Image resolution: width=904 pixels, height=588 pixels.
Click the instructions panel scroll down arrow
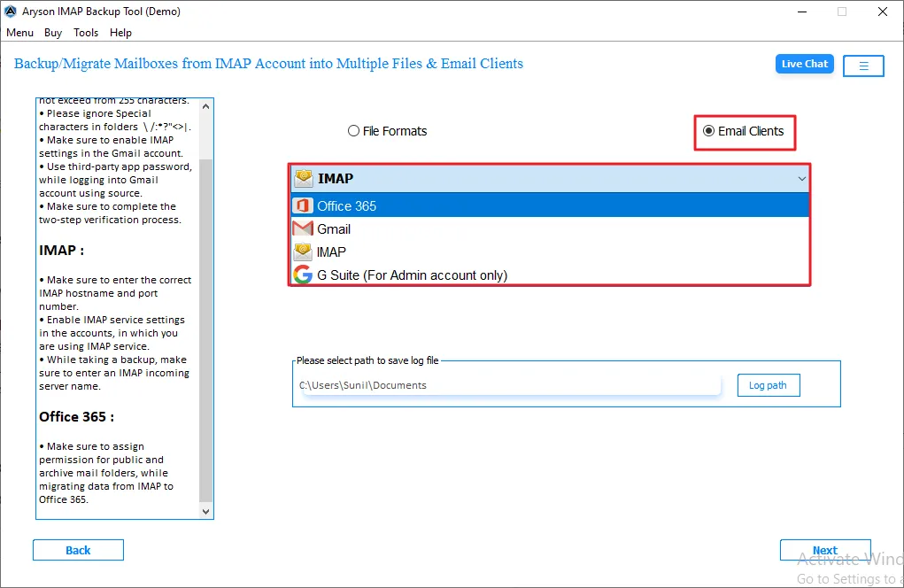205,511
